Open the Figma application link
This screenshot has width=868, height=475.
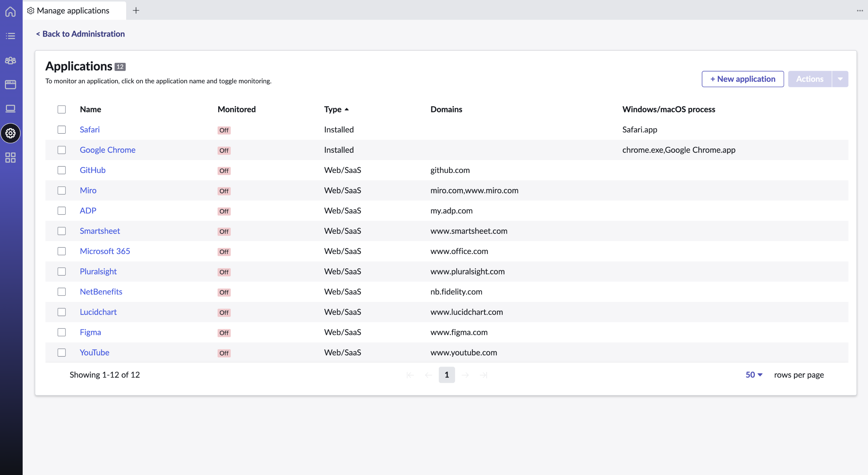point(90,332)
